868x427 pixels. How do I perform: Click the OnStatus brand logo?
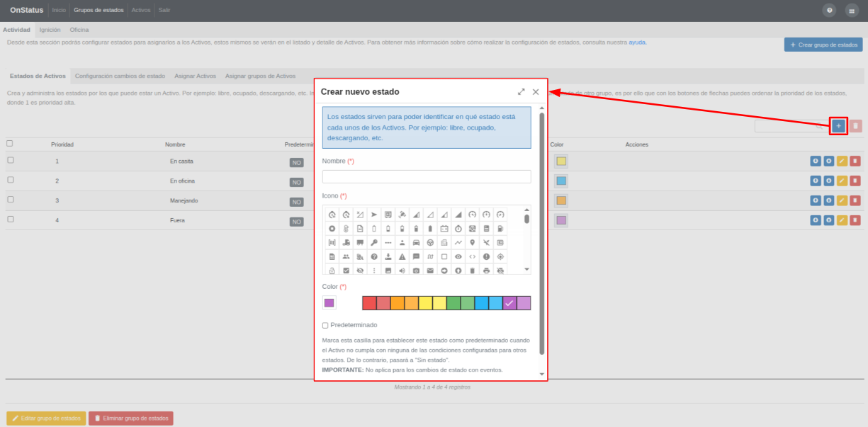27,10
